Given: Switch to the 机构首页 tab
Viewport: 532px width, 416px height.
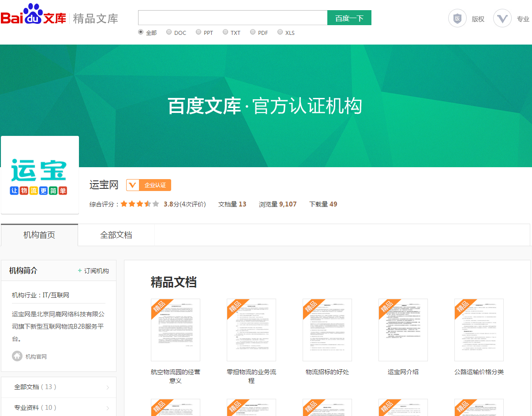Looking at the screenshot, I should [x=39, y=235].
